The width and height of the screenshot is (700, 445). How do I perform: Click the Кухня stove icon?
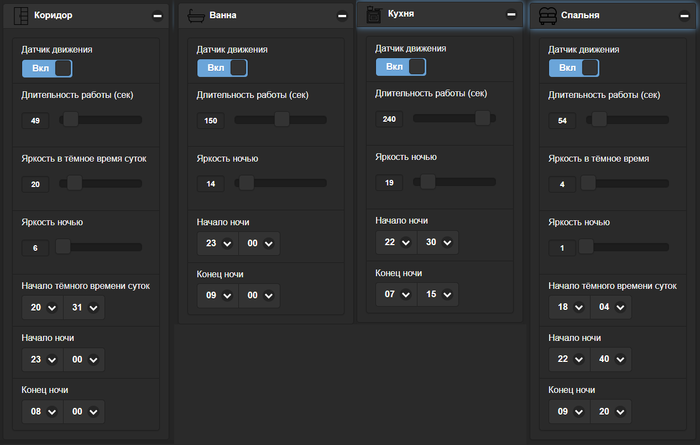(x=374, y=14)
